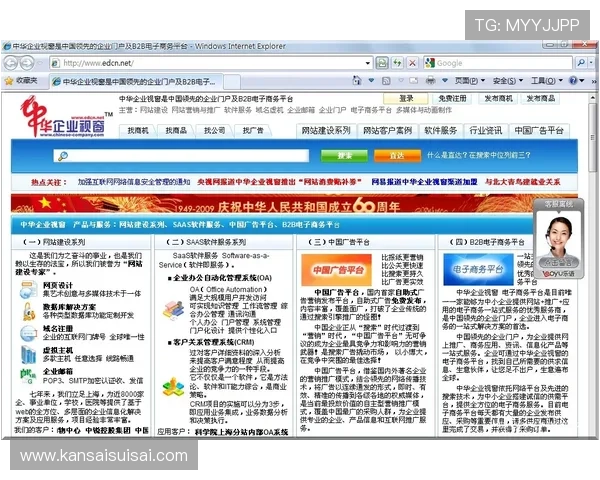Click the 企业邮箱 mail icon
Image resolution: width=600 pixels, height=480 pixels.
click(28, 376)
